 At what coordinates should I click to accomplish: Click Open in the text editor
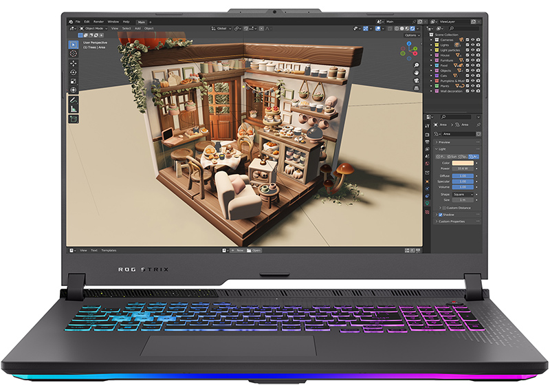coord(254,250)
